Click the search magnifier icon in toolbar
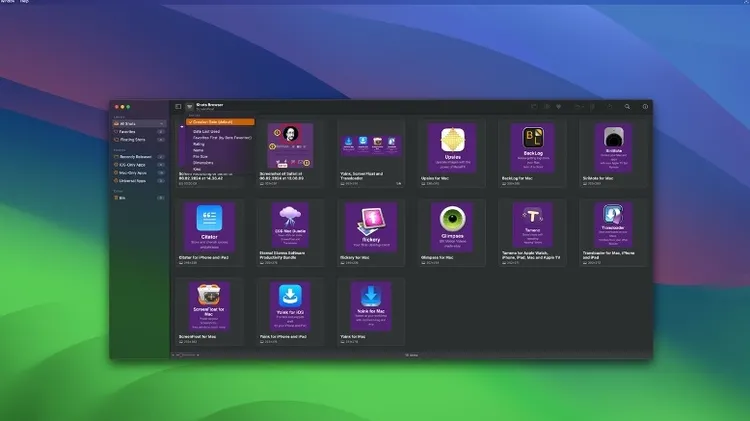The image size is (750, 421). [627, 106]
